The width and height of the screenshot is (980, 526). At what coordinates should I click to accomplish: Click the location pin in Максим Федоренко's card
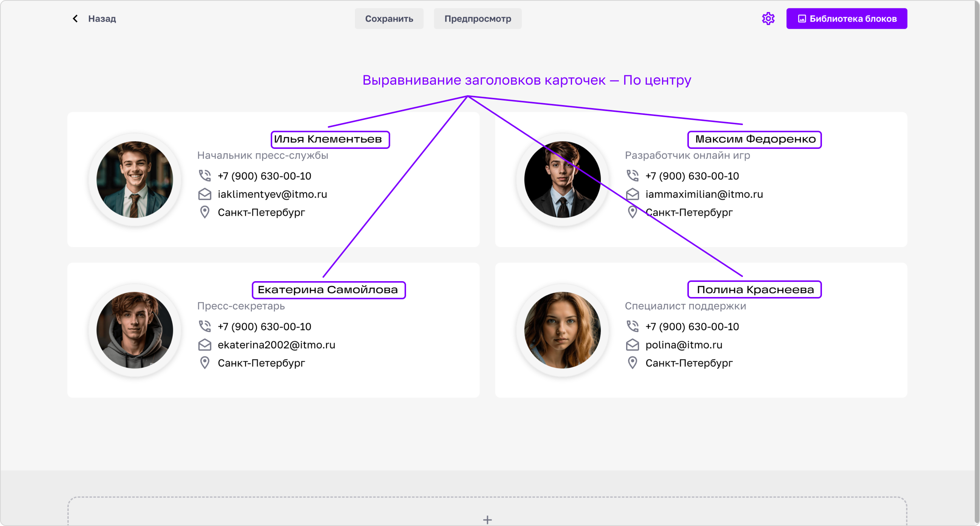pos(632,212)
